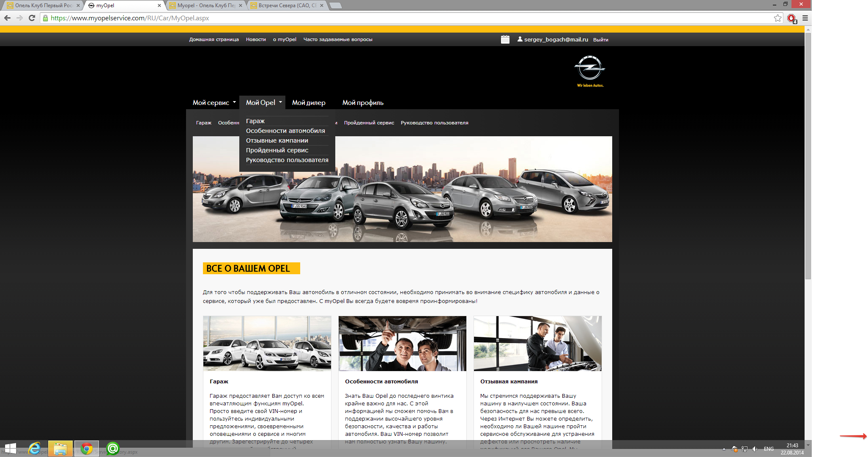Click the green padlock security icon

click(x=45, y=18)
